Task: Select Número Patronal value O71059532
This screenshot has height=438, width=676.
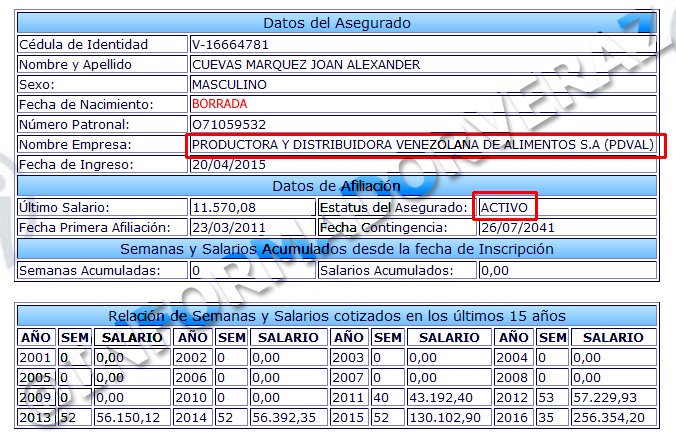Action: click(229, 125)
